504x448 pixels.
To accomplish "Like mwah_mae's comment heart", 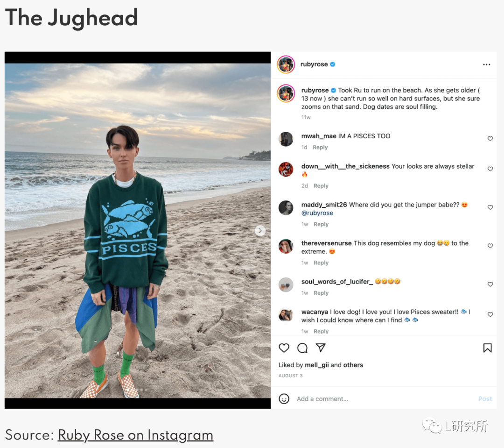I will 490,139.
